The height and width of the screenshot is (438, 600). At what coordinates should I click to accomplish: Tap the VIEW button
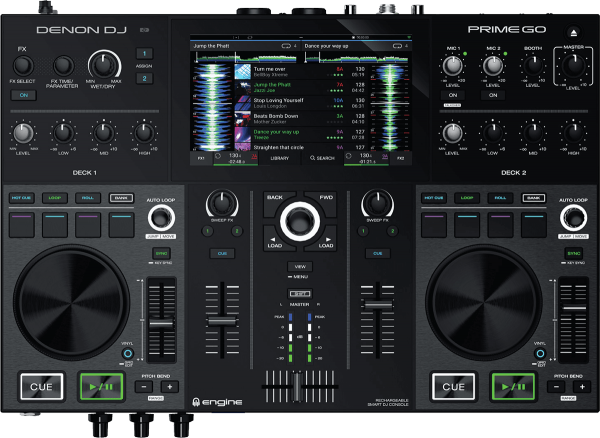tap(300, 267)
